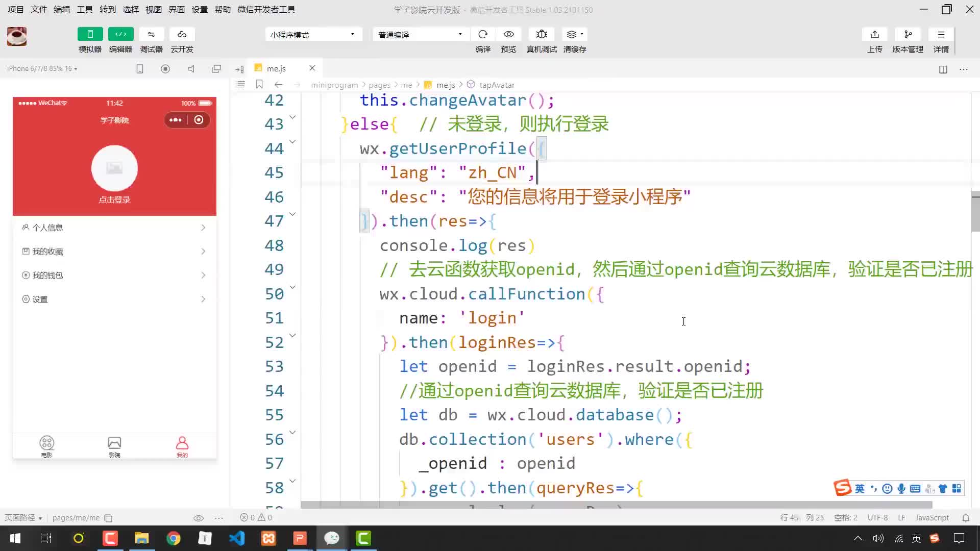The image size is (980, 551).
Task: Open the 文件 menu
Action: tap(39, 9)
